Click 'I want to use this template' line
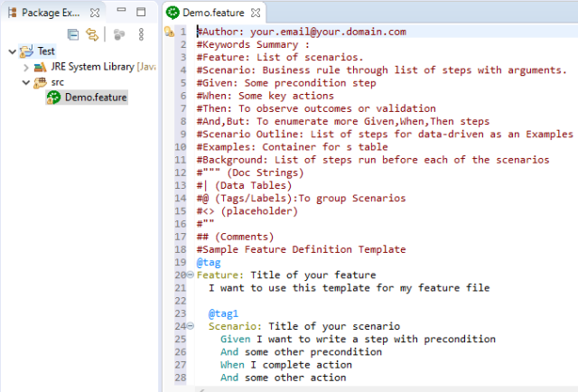 coord(350,288)
